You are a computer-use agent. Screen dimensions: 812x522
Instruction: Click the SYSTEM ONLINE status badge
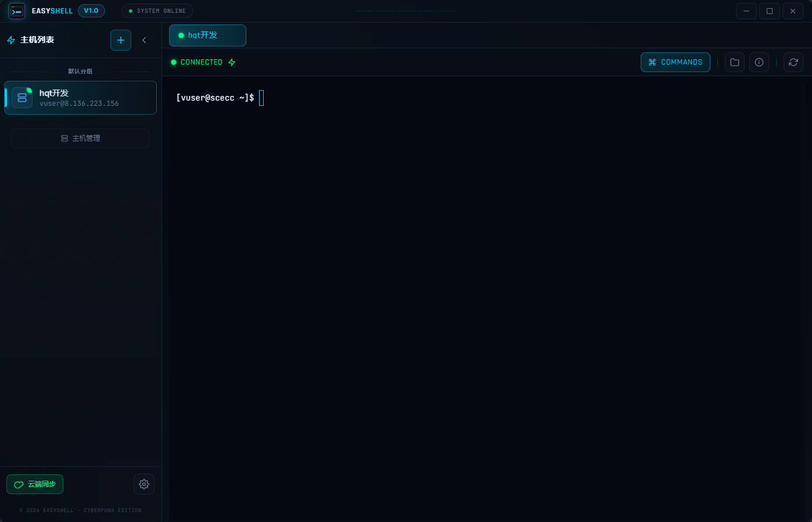pyautogui.click(x=157, y=11)
